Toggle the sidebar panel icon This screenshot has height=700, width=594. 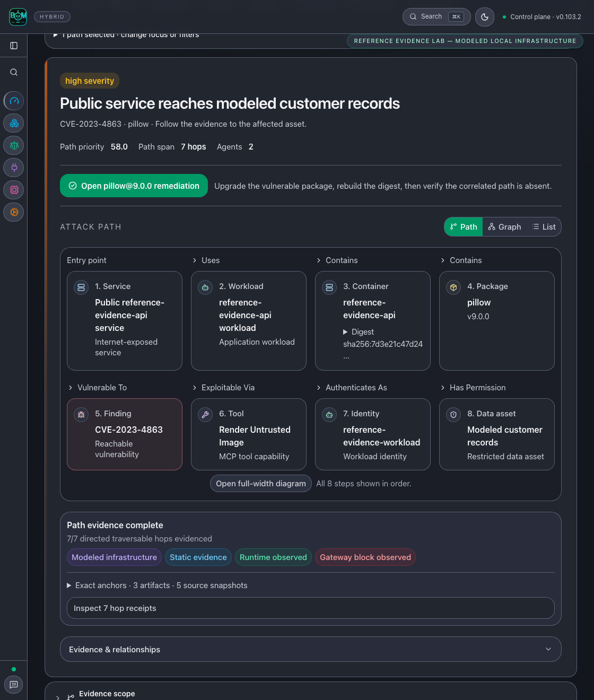14,46
